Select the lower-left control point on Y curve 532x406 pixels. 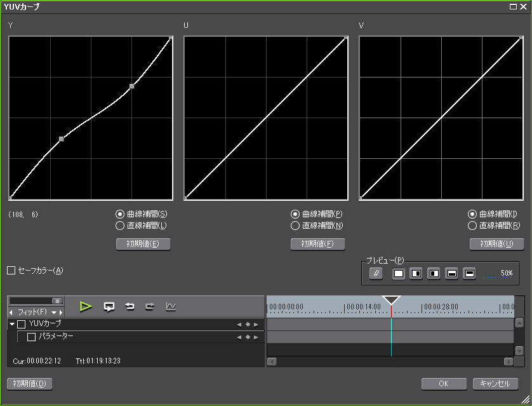[62, 139]
